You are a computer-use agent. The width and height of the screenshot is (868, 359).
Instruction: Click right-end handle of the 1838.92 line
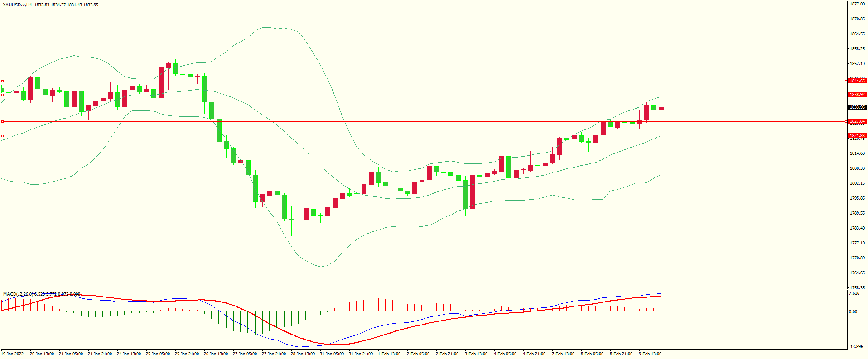click(847, 95)
